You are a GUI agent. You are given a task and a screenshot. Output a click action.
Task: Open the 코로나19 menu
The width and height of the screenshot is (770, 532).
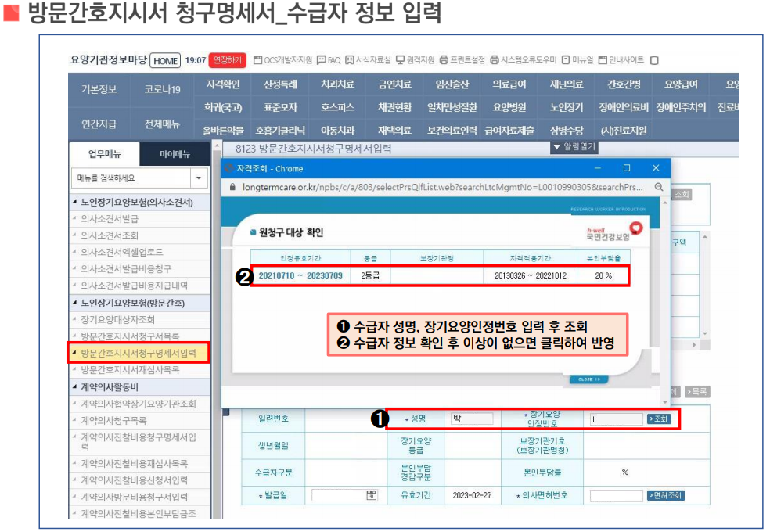tap(163, 89)
